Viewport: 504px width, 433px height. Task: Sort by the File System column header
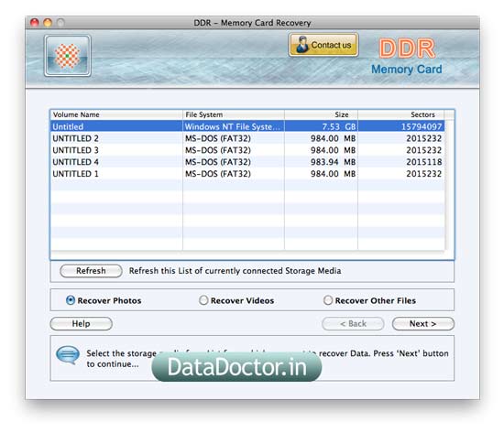coord(234,114)
